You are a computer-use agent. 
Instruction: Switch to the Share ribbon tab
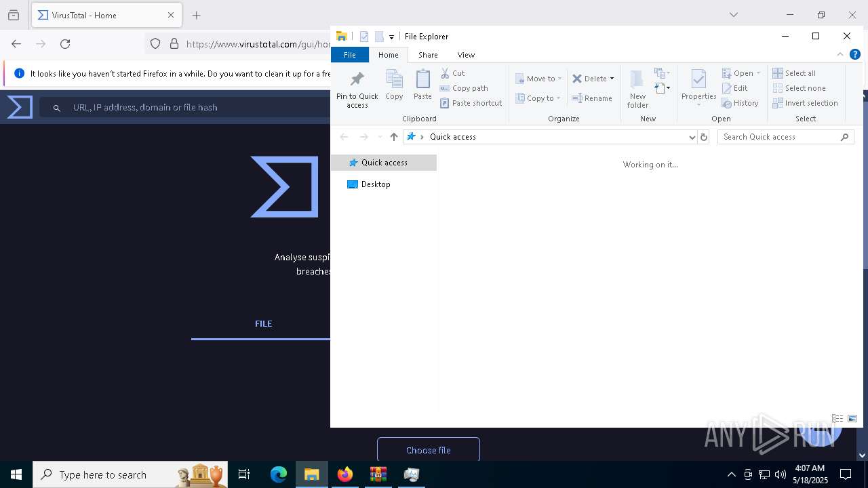pos(428,55)
